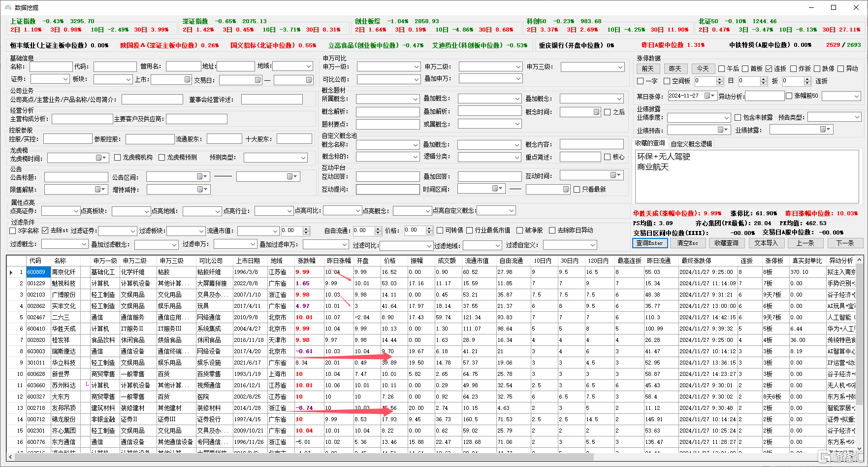Image resolution: width=868 pixels, height=467 pixels.
Task: Focus the 名称 input field
Action: 51,67
